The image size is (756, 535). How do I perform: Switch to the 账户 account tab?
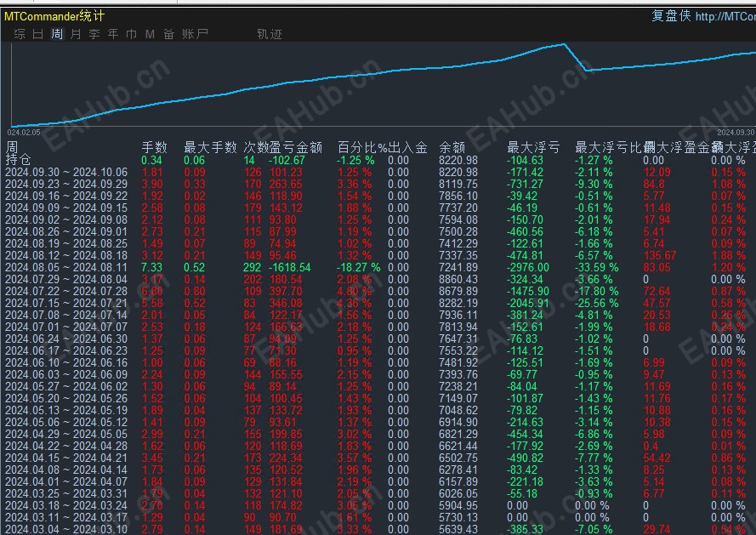pos(196,34)
